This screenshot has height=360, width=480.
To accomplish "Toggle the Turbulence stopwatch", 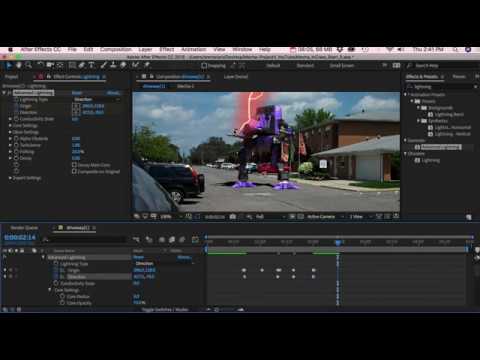I will pyautogui.click(x=16, y=145).
